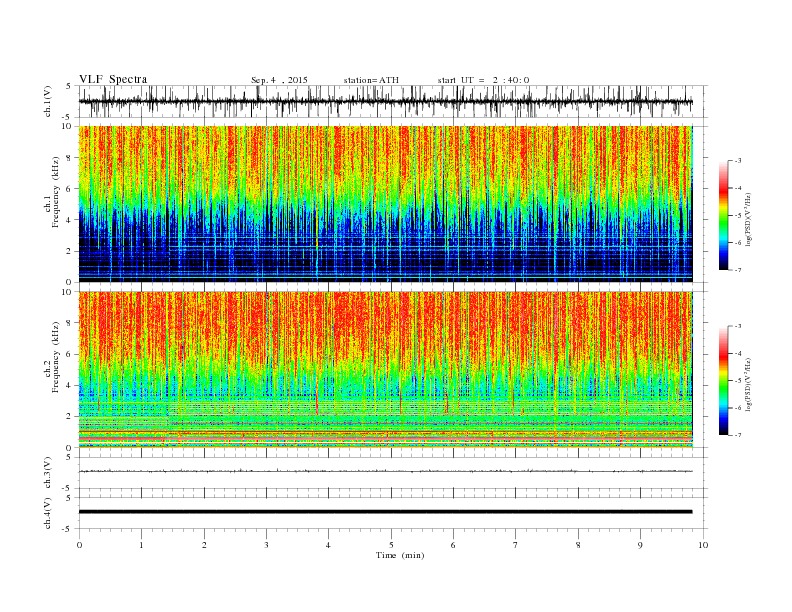
Task: Click the "-3" tick on ch.2 color bar
Action: 738,326
